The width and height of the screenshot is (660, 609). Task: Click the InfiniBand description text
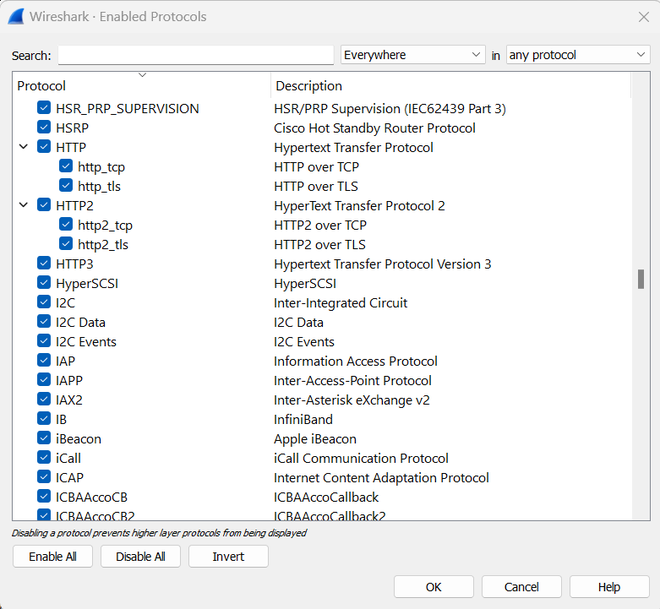(303, 420)
